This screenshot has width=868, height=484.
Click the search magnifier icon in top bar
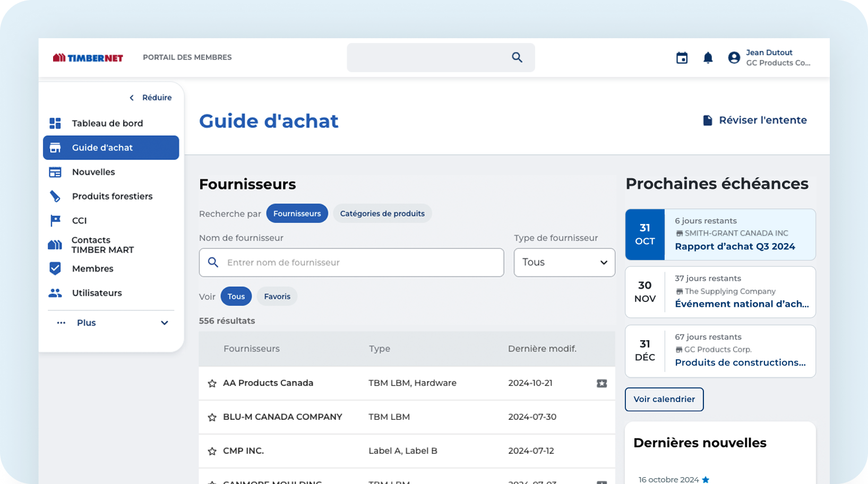coord(517,57)
